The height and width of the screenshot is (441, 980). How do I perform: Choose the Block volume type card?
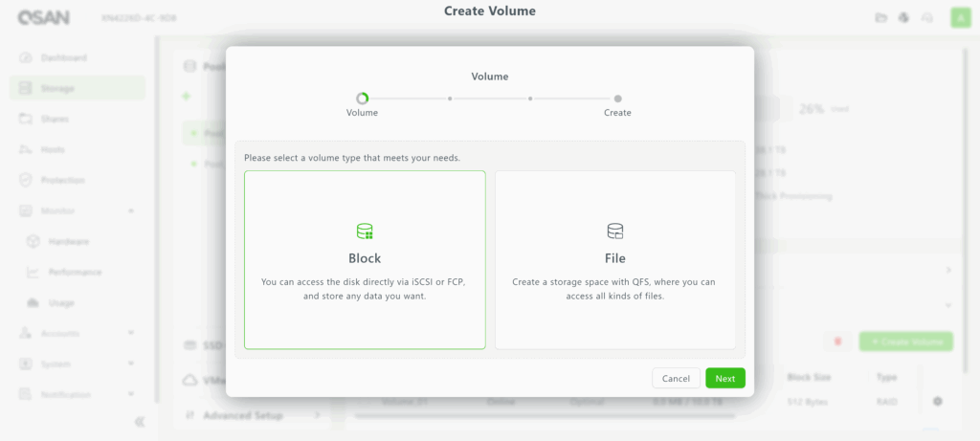(x=365, y=259)
